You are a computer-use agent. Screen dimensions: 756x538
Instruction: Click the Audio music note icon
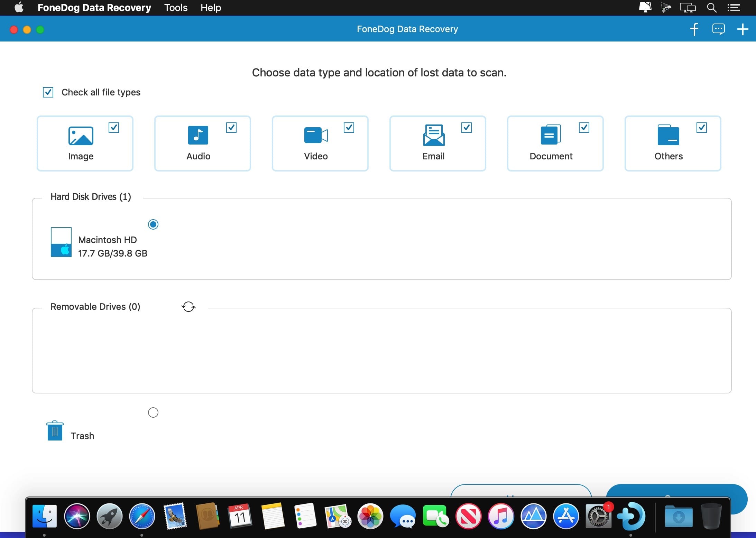198,135
